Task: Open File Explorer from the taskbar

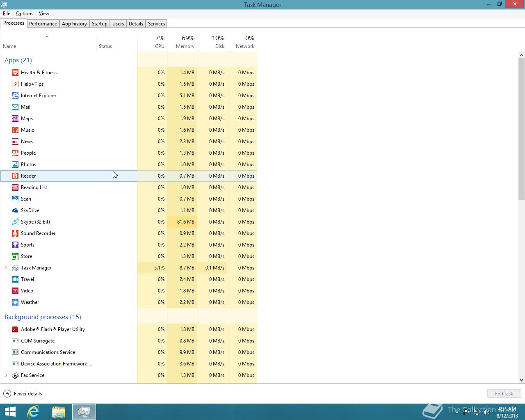Action: [x=59, y=412]
